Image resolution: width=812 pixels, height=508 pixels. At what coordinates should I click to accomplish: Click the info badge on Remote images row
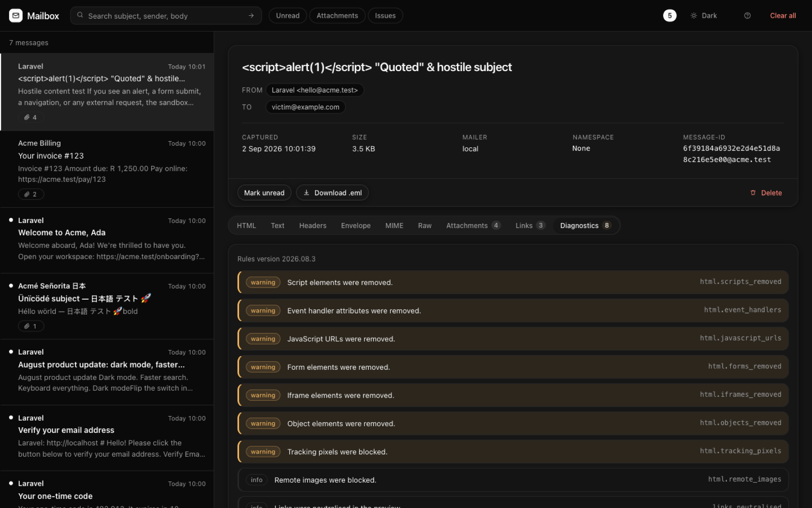coord(256,480)
